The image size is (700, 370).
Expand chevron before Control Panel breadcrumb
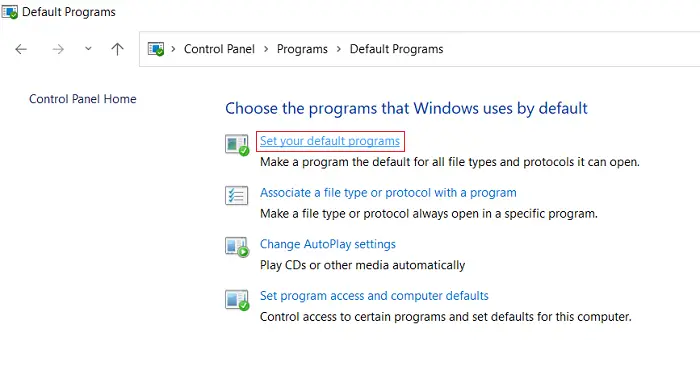173,49
